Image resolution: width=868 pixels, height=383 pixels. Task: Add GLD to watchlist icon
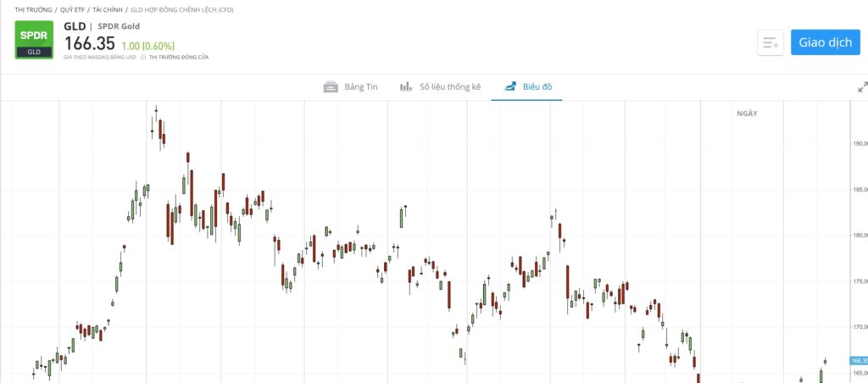click(771, 42)
